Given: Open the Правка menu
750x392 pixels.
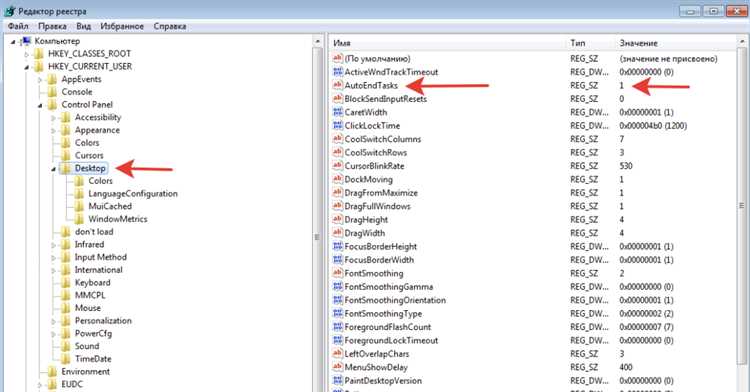Looking at the screenshot, I should click(x=52, y=26).
